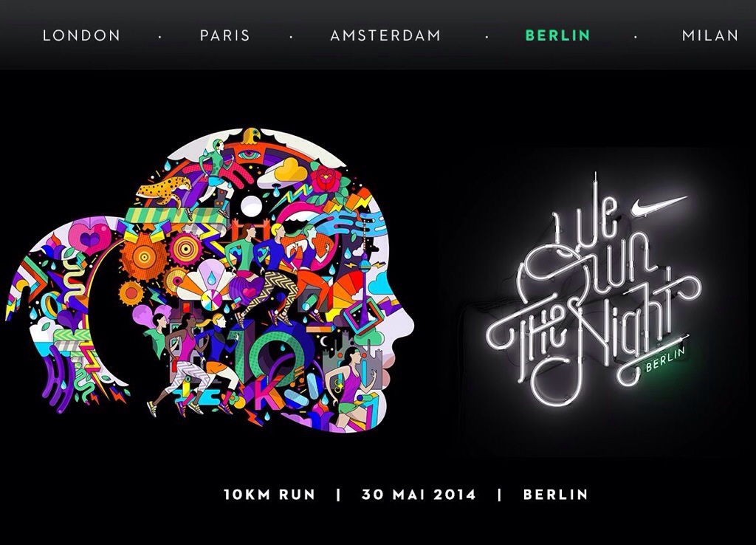Switch to the Paris event page

click(x=225, y=35)
